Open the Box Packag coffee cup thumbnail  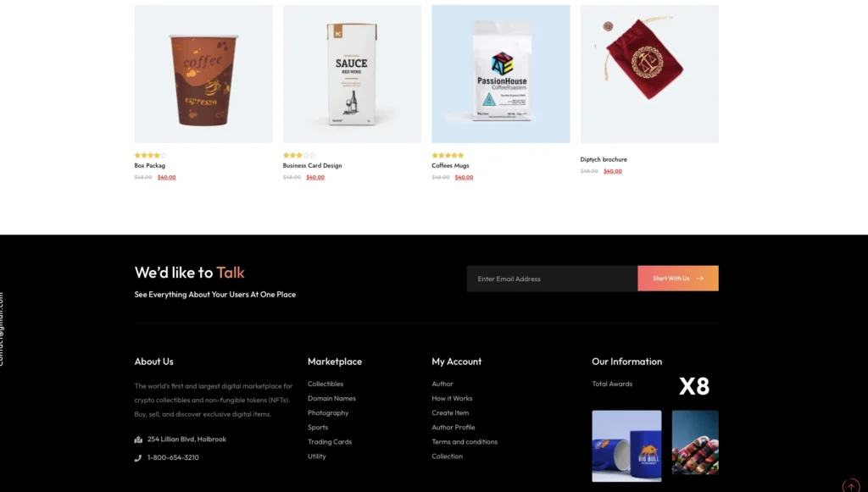coord(203,74)
